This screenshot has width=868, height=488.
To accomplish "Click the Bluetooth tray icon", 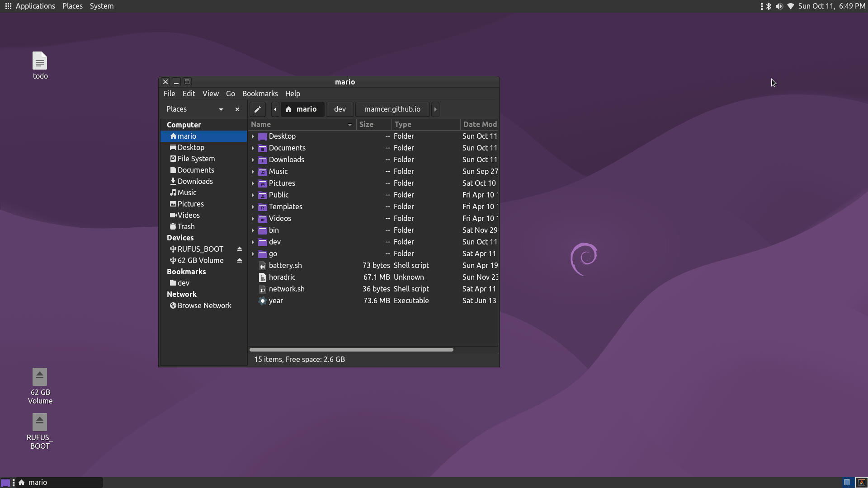I will pyautogui.click(x=769, y=6).
